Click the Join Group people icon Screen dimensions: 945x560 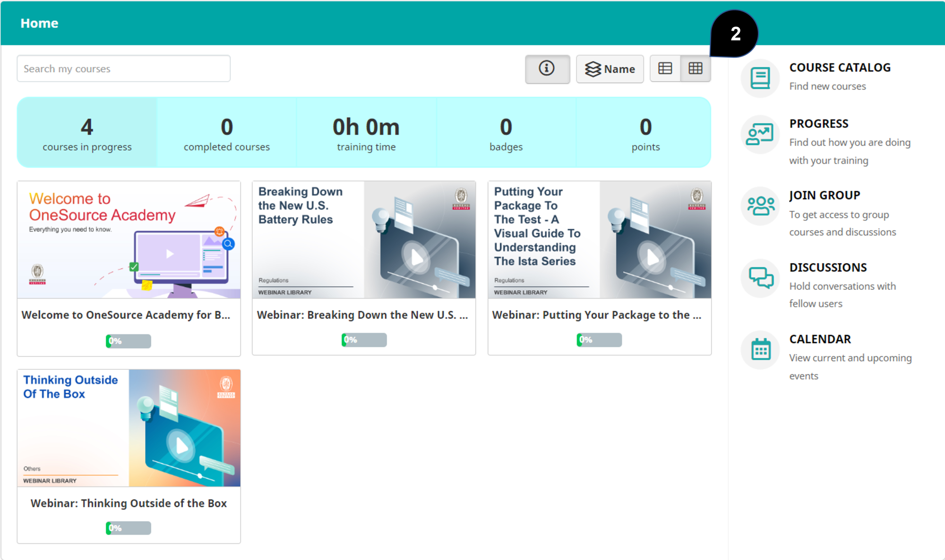pyautogui.click(x=760, y=206)
